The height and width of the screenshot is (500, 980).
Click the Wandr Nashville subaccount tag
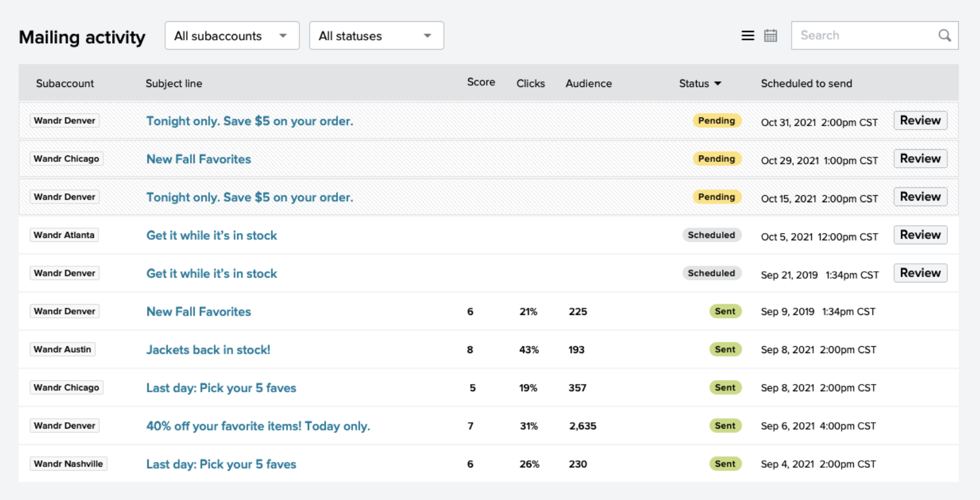68,464
